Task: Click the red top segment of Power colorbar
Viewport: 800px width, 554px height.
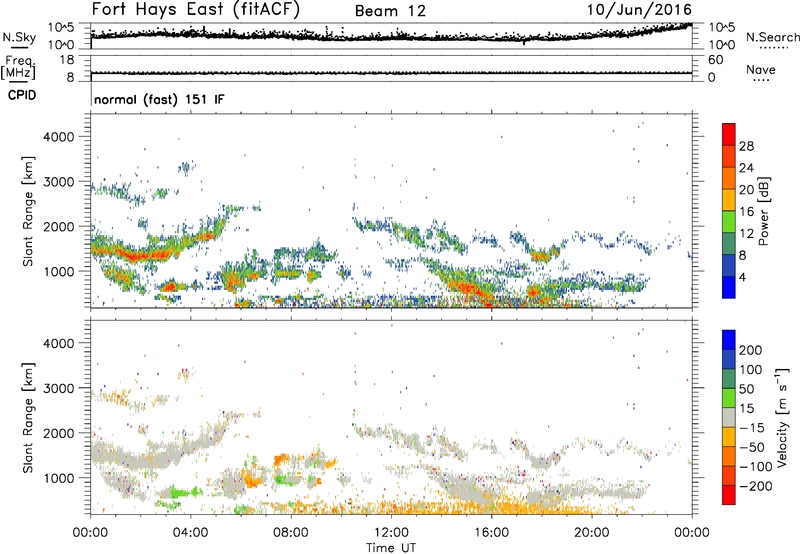Action: tap(729, 134)
